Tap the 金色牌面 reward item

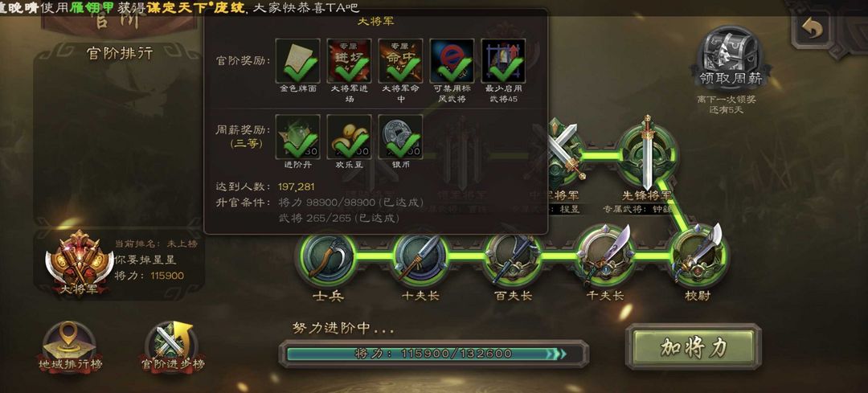tap(298, 61)
